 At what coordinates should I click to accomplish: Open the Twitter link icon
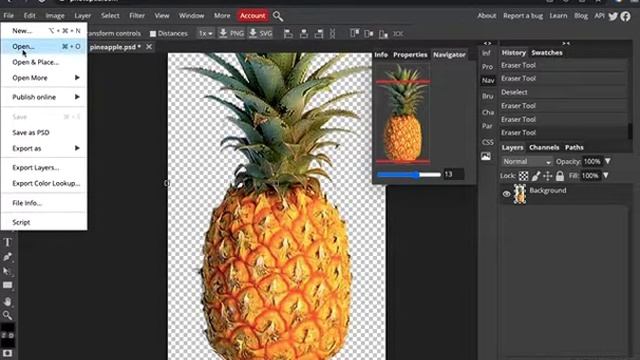[613, 16]
